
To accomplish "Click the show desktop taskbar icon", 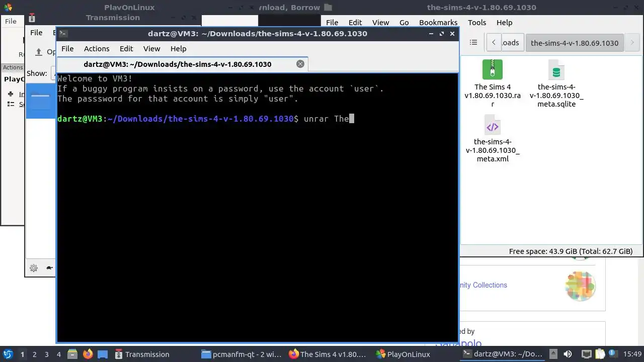I will coord(103,354).
